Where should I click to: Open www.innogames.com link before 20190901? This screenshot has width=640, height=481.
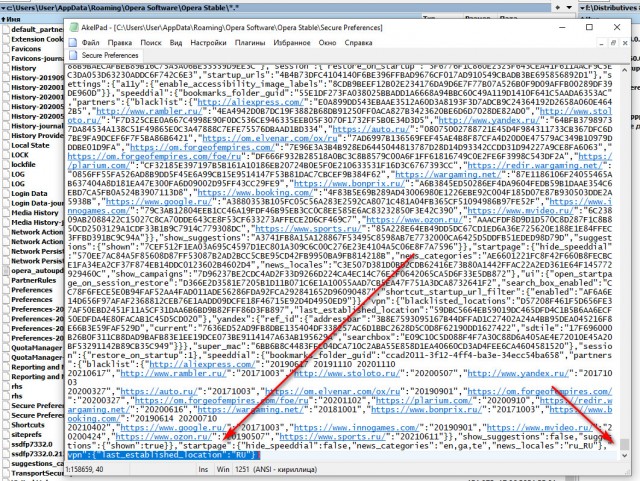click(x=356, y=428)
